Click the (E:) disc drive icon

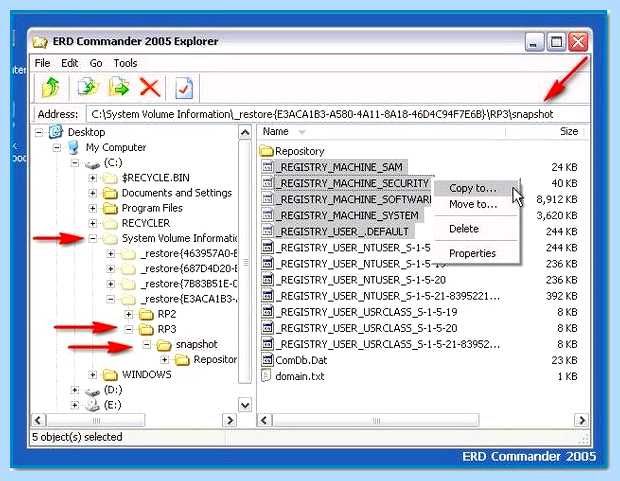click(92, 405)
